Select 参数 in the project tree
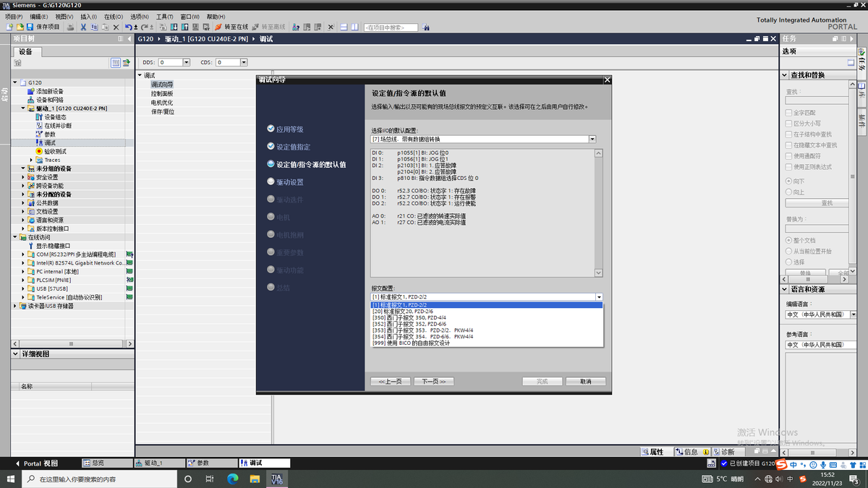868x488 pixels. [49, 134]
